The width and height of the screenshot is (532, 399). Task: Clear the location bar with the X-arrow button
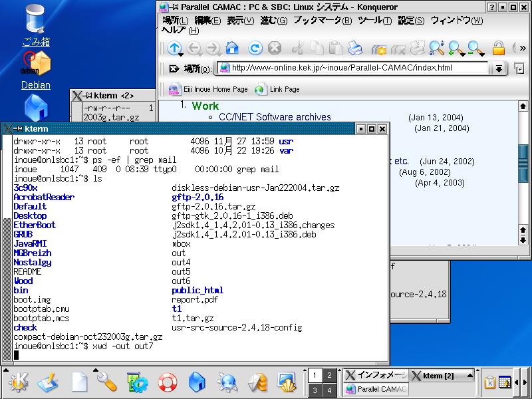coord(174,69)
